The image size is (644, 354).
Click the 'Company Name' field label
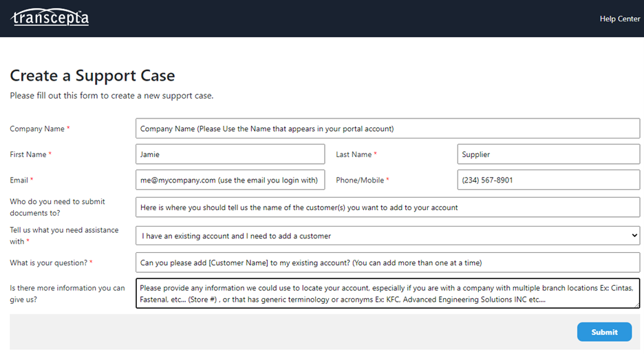(x=37, y=129)
